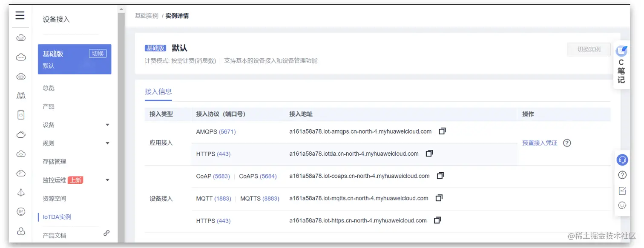644x248 pixels.
Task: Click the IP circle sidebar icon
Action: [21, 211]
